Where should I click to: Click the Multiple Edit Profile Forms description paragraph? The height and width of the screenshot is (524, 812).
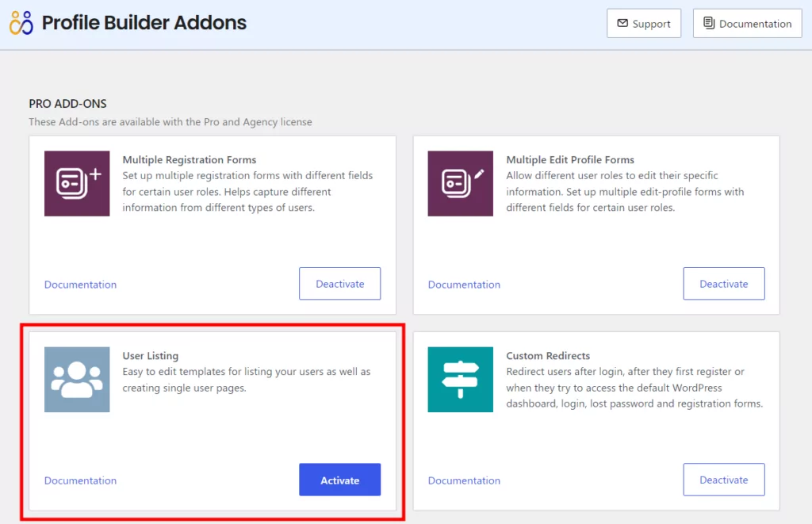(625, 192)
